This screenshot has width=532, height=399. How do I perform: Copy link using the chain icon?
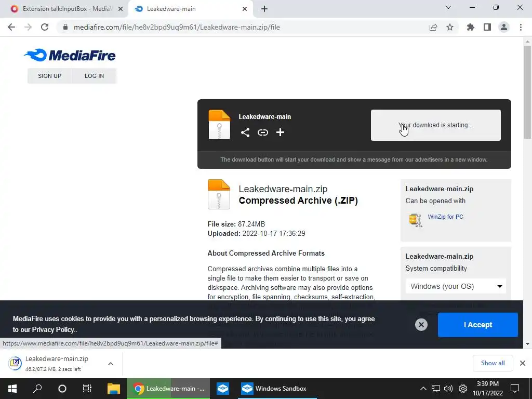point(262,132)
